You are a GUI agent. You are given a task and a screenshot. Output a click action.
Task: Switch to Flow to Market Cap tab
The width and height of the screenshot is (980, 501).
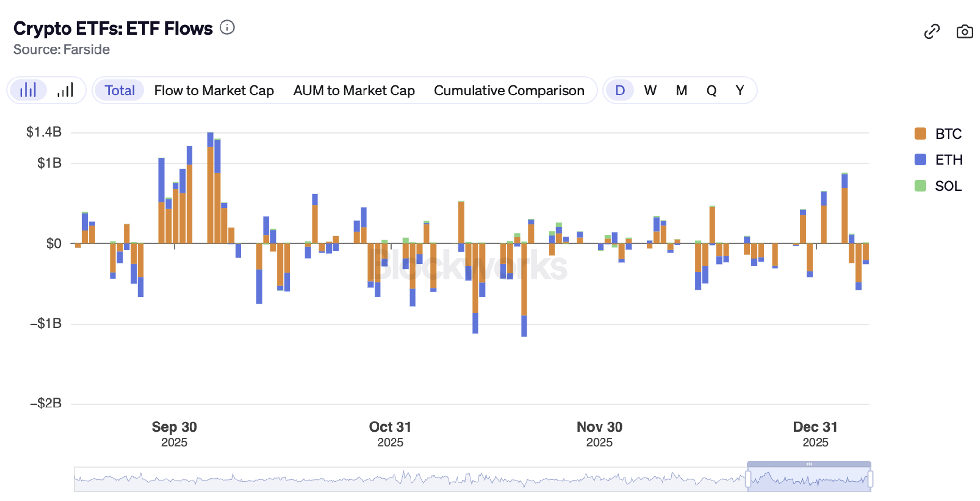click(214, 91)
